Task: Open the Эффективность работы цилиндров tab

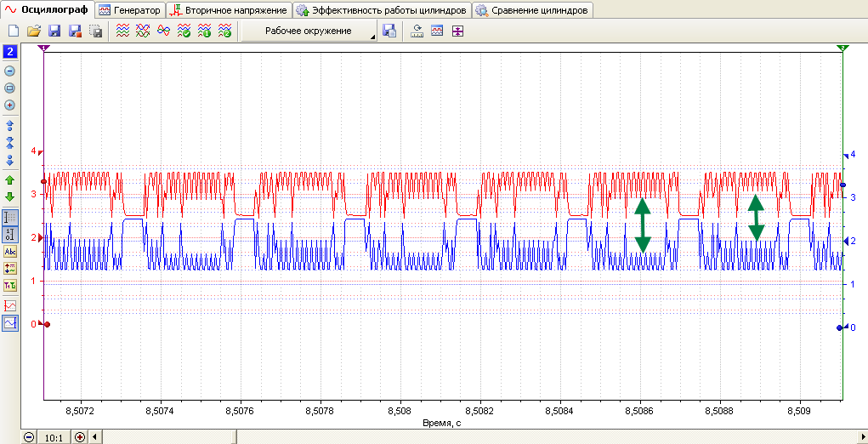Action: click(x=382, y=10)
